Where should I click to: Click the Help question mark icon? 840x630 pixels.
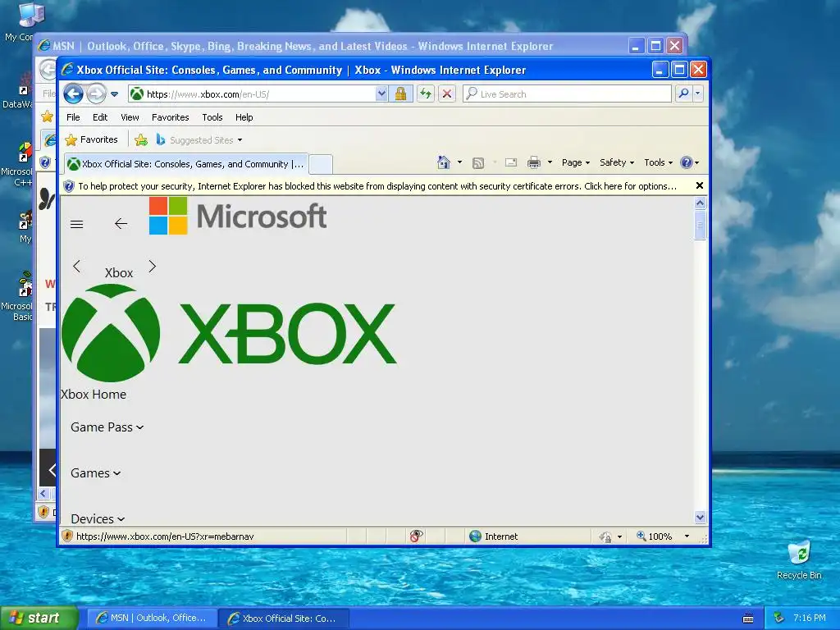click(687, 162)
